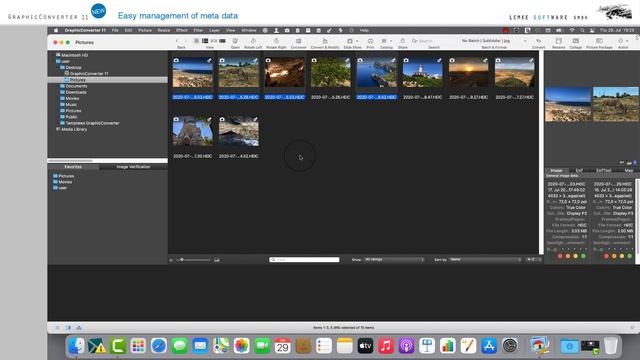Screen dimensions: 640x360
Task: Click the toolbar Search field
Action: pos(433,41)
